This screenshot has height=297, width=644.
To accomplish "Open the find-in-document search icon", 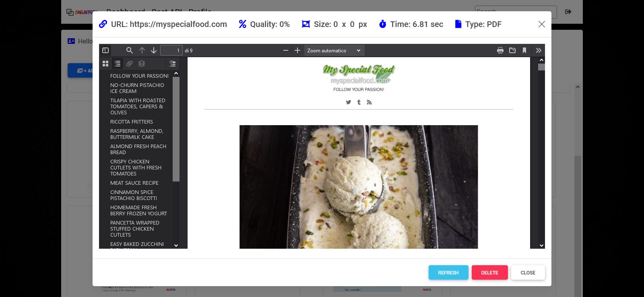I will [129, 50].
